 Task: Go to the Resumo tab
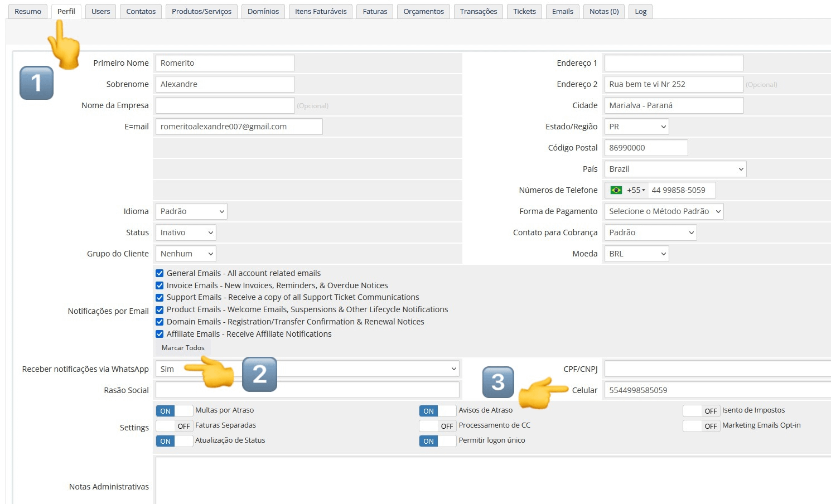[x=28, y=12]
